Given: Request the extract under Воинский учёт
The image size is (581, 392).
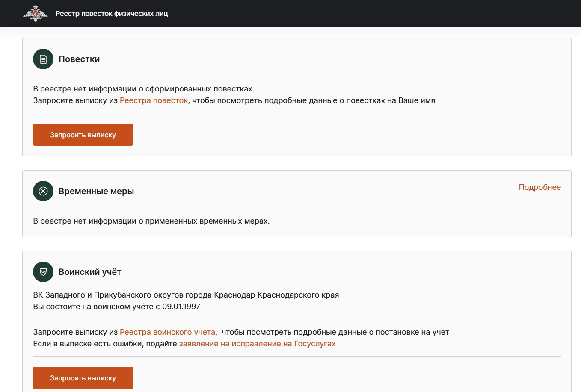Looking at the screenshot, I should [x=83, y=378].
